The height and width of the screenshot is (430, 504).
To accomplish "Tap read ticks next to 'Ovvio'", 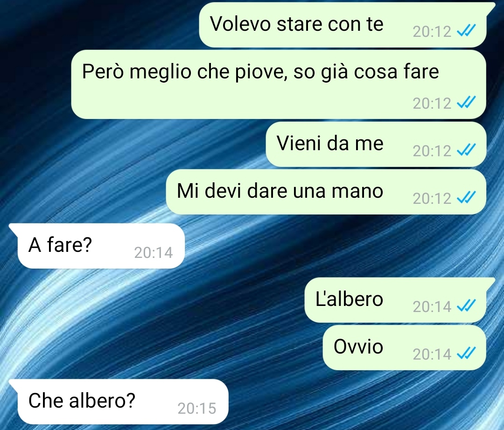I will pos(466,354).
